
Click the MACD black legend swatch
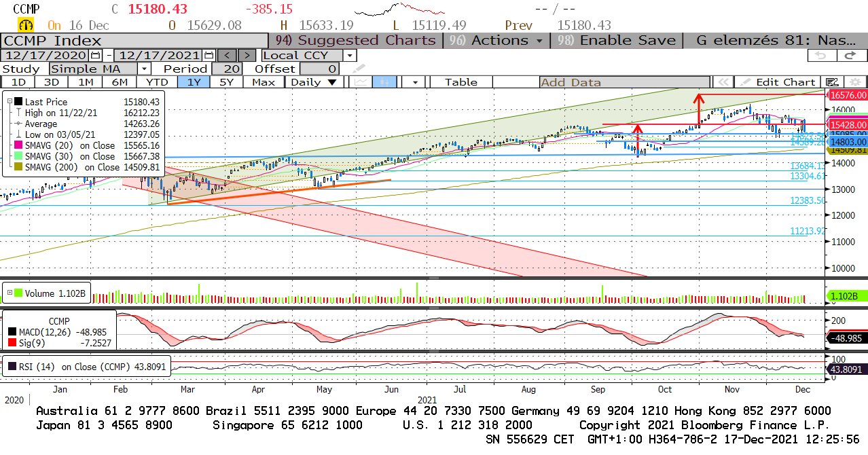(x=14, y=332)
